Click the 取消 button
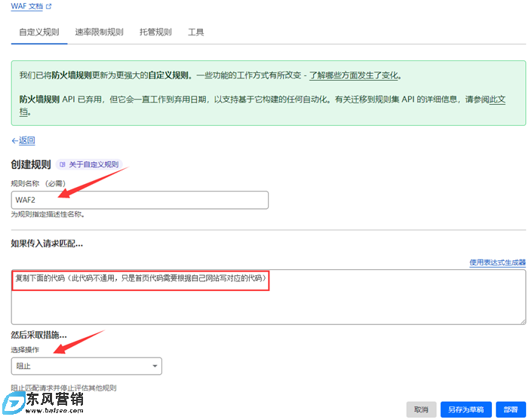 coord(421,409)
